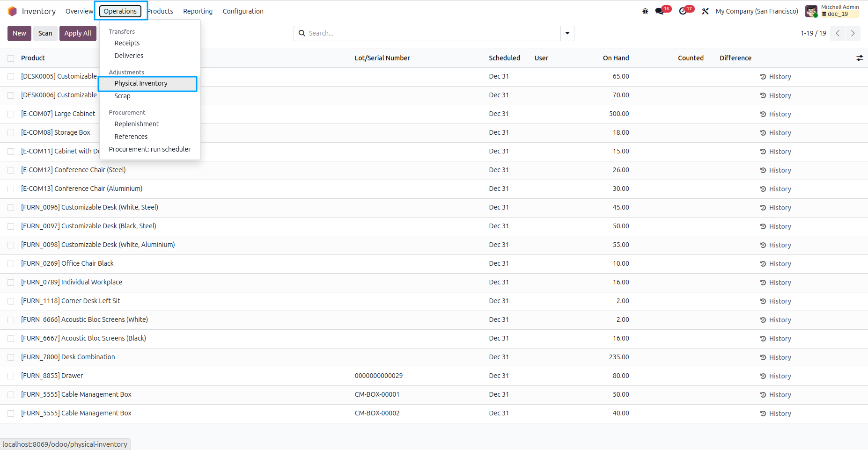
Task: Check the E-COM12 Conference Chair (Steel) checkbox
Action: [x=11, y=170]
